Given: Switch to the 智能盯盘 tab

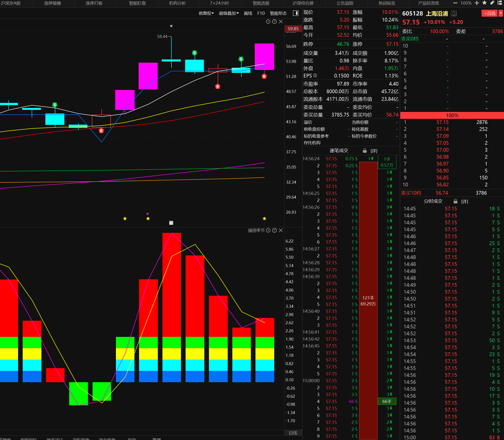Looking at the screenshot, I should point(137,3).
